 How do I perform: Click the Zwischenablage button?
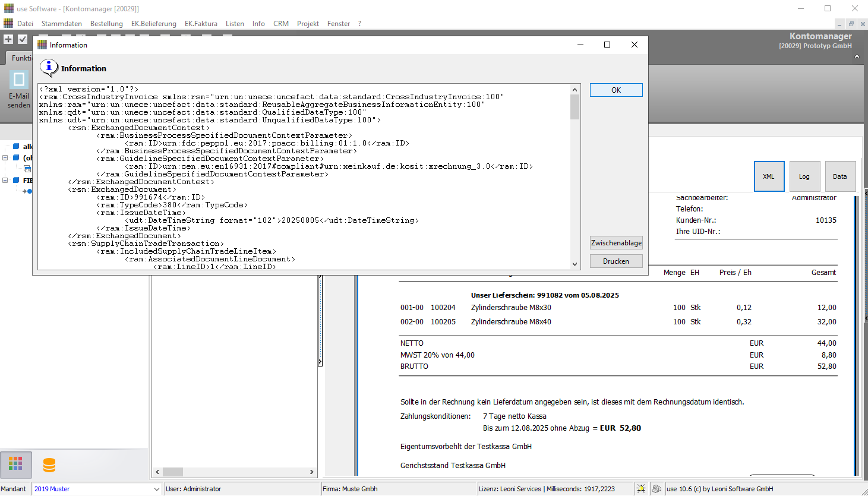(616, 243)
